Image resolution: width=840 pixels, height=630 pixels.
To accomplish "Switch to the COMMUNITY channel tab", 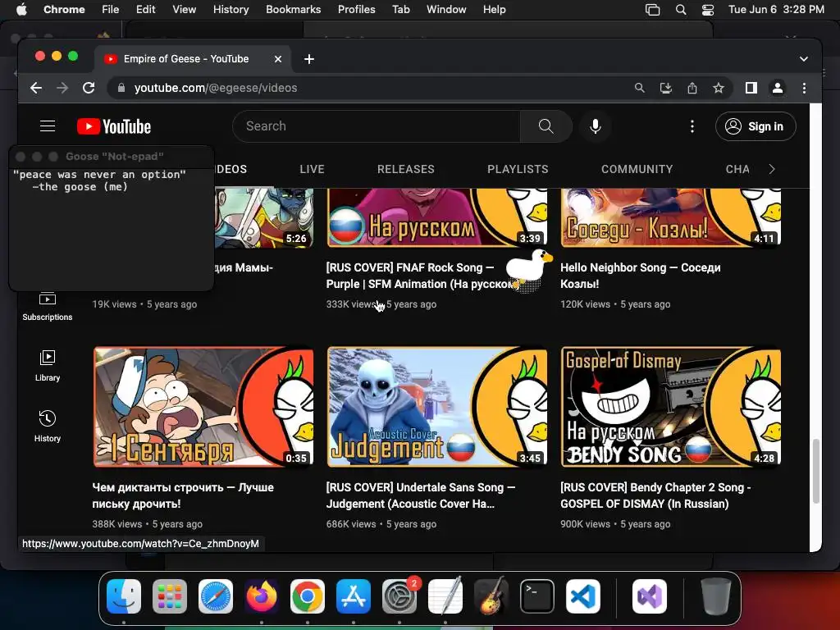I will (637, 169).
